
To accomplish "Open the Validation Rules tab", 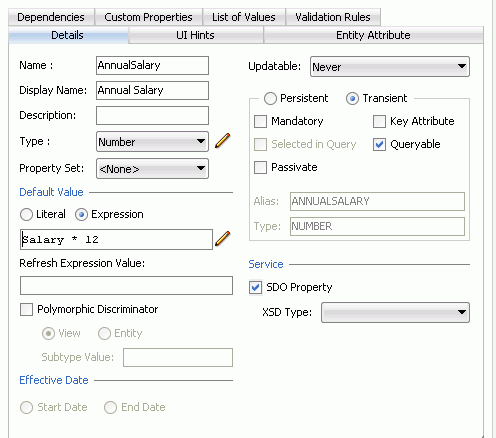I will [x=333, y=17].
